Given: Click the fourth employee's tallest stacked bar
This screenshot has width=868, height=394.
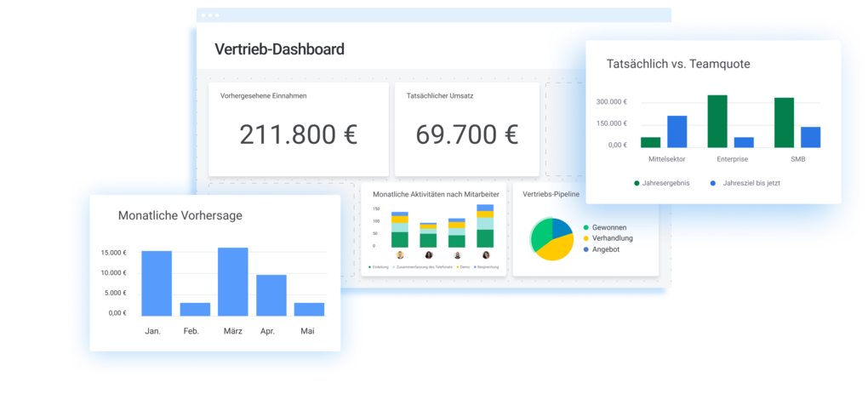Looking at the screenshot, I should point(485,226).
